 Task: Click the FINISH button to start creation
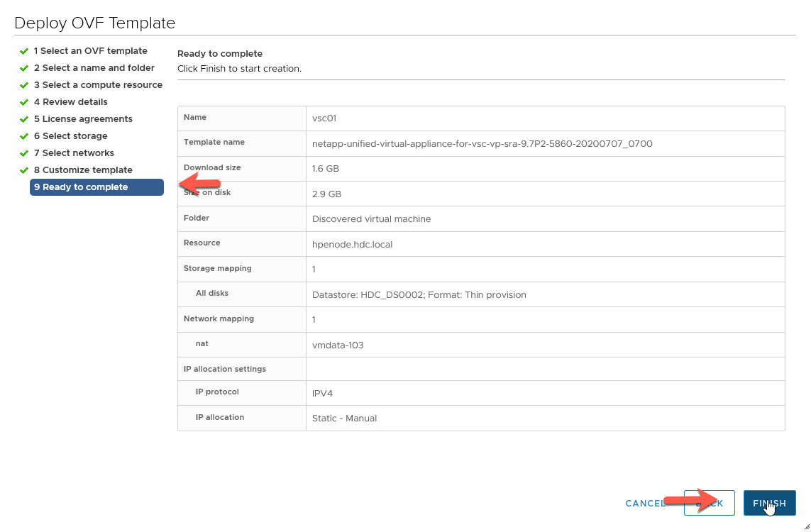769,503
